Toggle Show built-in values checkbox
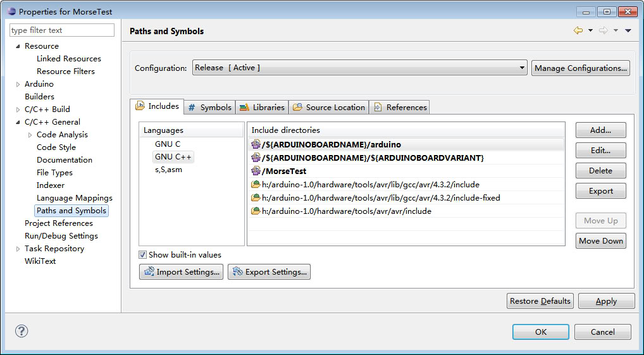The height and width of the screenshot is (355, 644). pyautogui.click(x=143, y=255)
